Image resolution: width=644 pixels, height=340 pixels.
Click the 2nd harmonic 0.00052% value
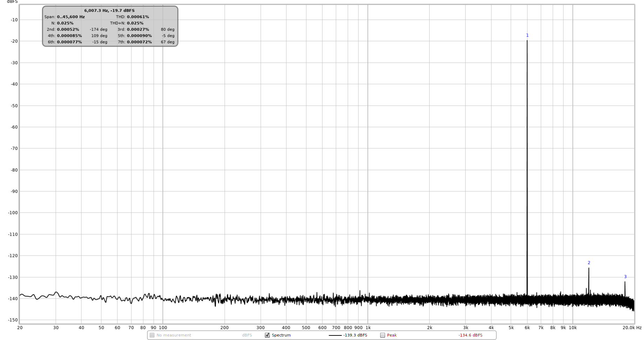point(68,29)
